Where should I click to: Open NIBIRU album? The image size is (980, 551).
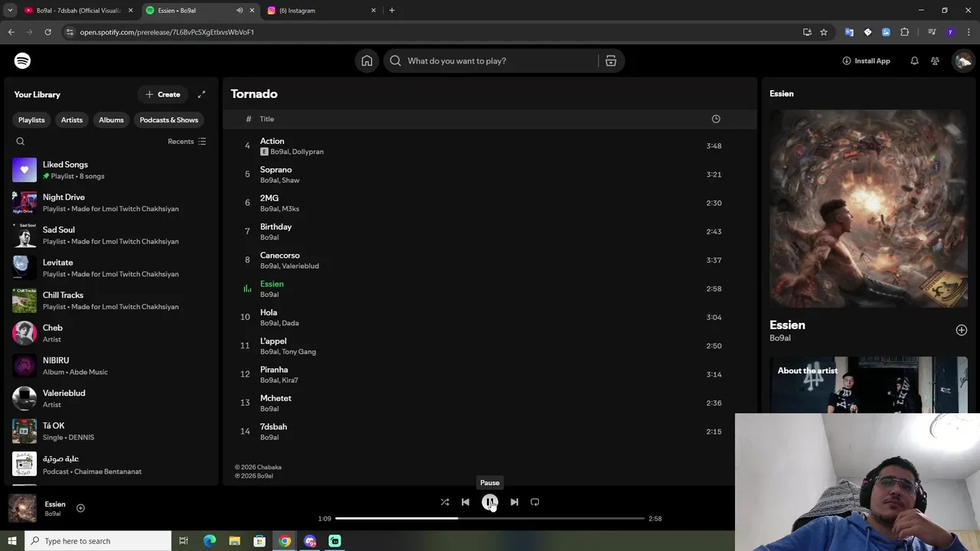click(x=109, y=366)
